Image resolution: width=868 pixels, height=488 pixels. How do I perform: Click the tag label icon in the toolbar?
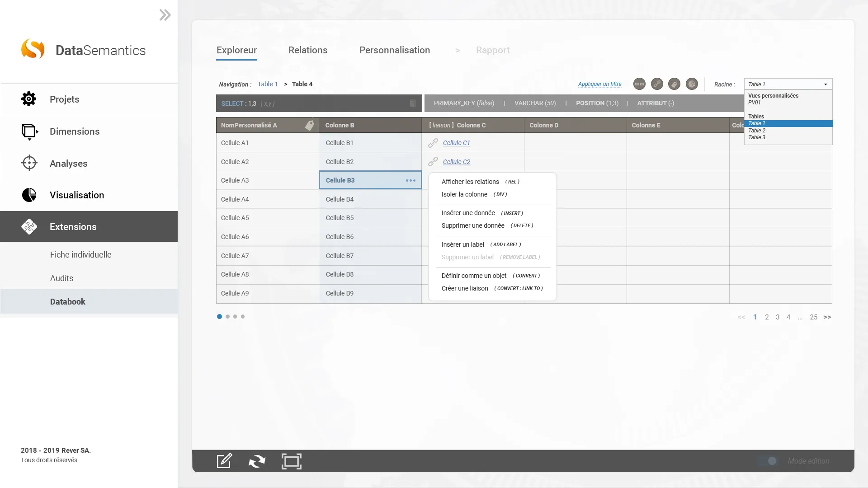click(674, 84)
